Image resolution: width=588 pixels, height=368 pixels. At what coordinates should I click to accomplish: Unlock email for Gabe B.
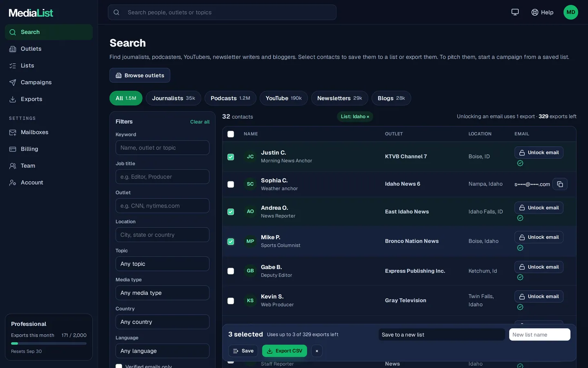(539, 267)
